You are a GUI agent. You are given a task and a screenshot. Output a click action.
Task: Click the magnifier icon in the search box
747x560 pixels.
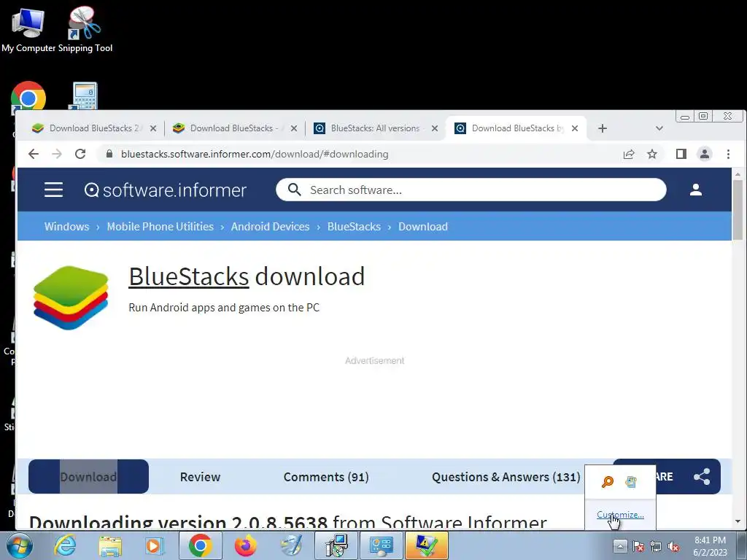click(295, 190)
